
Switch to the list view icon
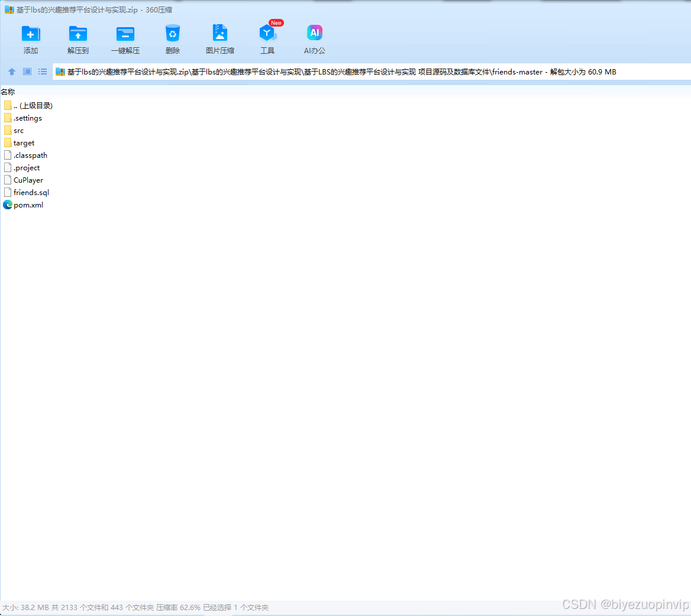coord(43,72)
